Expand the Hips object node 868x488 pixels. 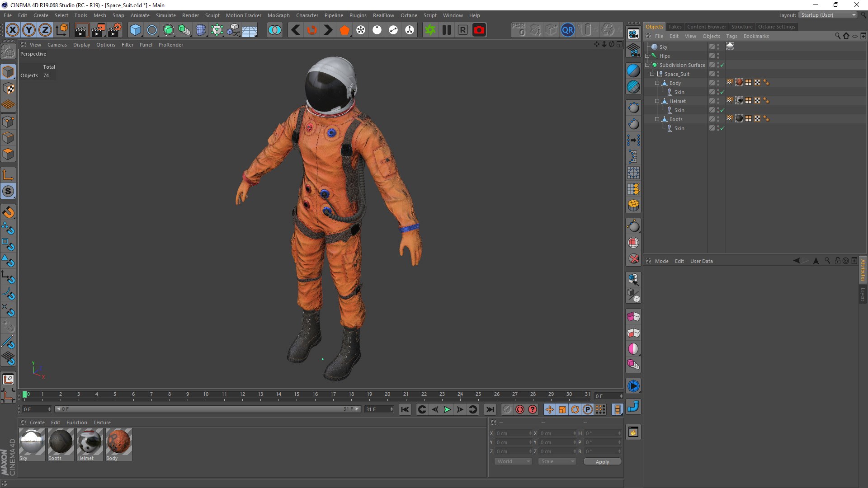pyautogui.click(x=647, y=56)
